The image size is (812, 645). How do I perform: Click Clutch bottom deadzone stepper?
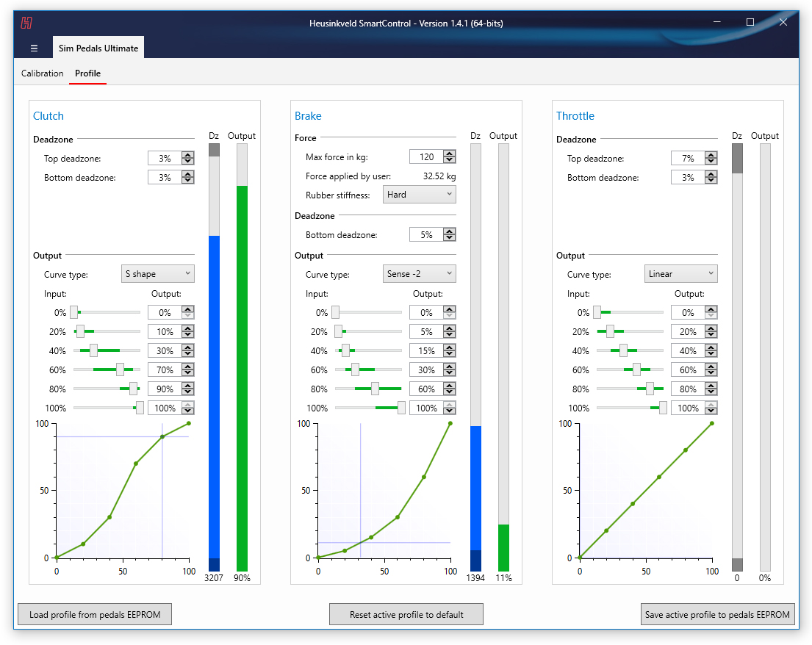tap(188, 178)
